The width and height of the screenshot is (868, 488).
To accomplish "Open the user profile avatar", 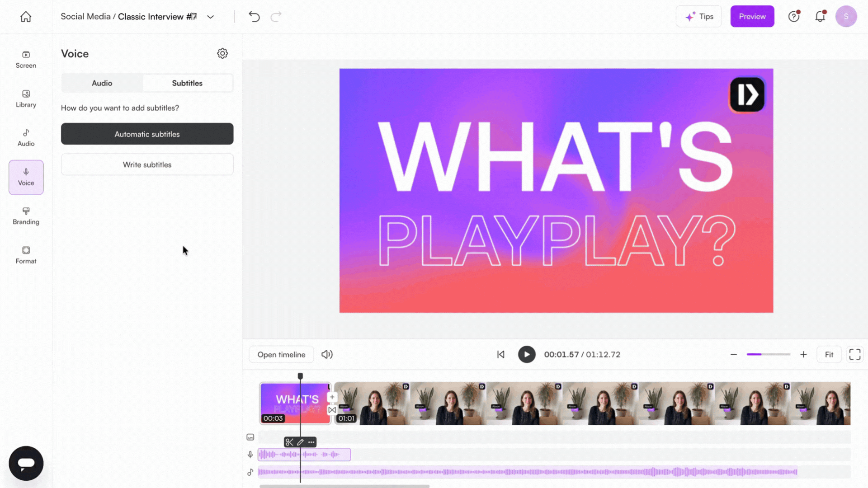I will 846,16.
